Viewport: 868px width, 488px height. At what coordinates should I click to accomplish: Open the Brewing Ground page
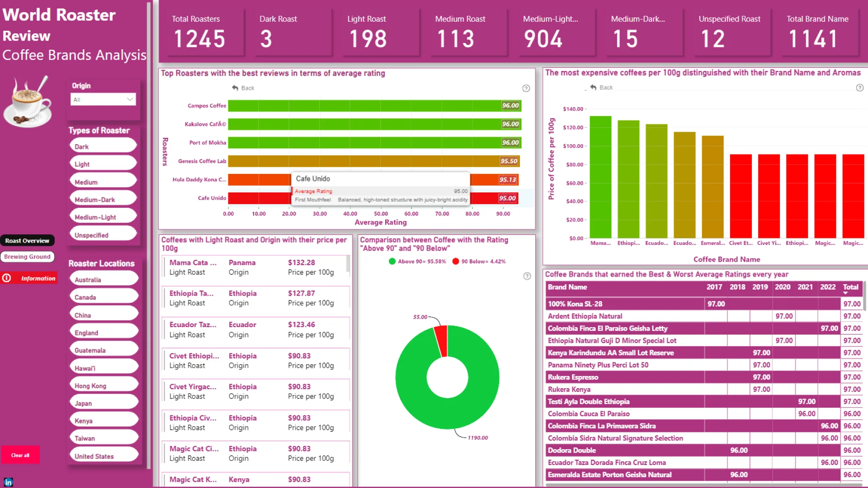(27, 257)
